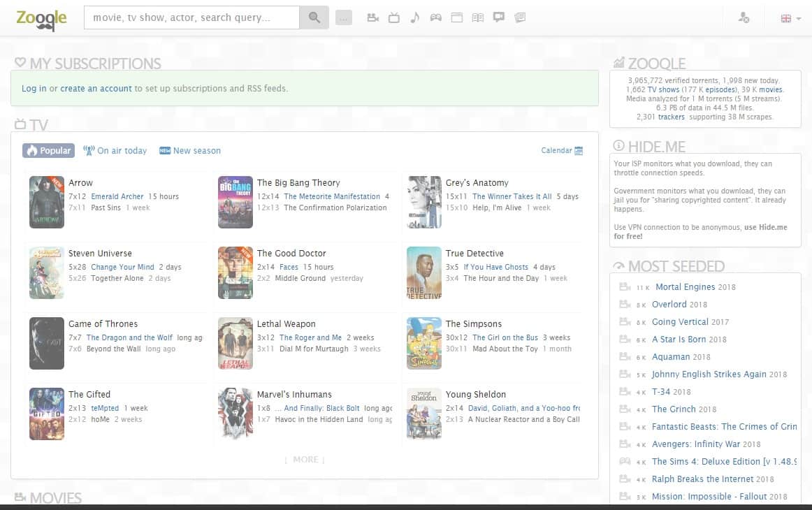Open Overlord 2018 in Most Seeded
Screen dimensions: 812x510
[679, 305]
